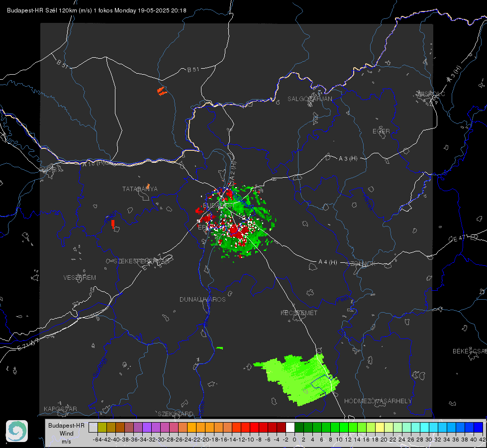Click the A 4 (H) road label
The height and width of the screenshot is (448, 487).
pos(328,262)
